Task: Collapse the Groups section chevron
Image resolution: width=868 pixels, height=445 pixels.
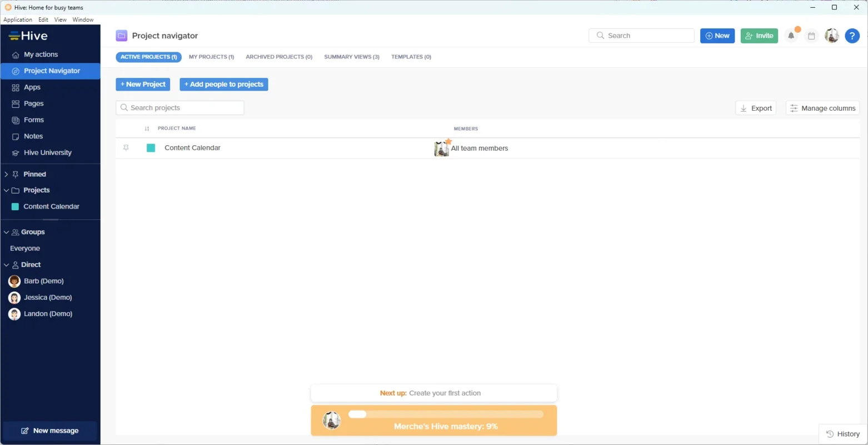Action: pos(6,232)
